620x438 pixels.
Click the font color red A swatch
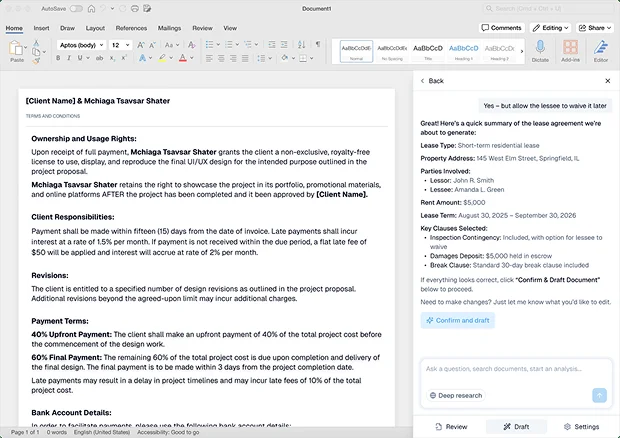pos(181,59)
